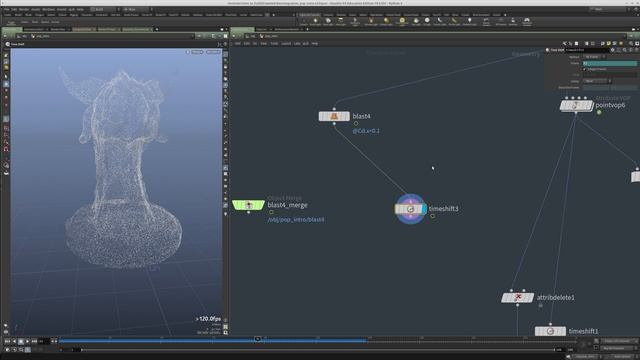Click the GI Light shelf tool

click(427, 21)
